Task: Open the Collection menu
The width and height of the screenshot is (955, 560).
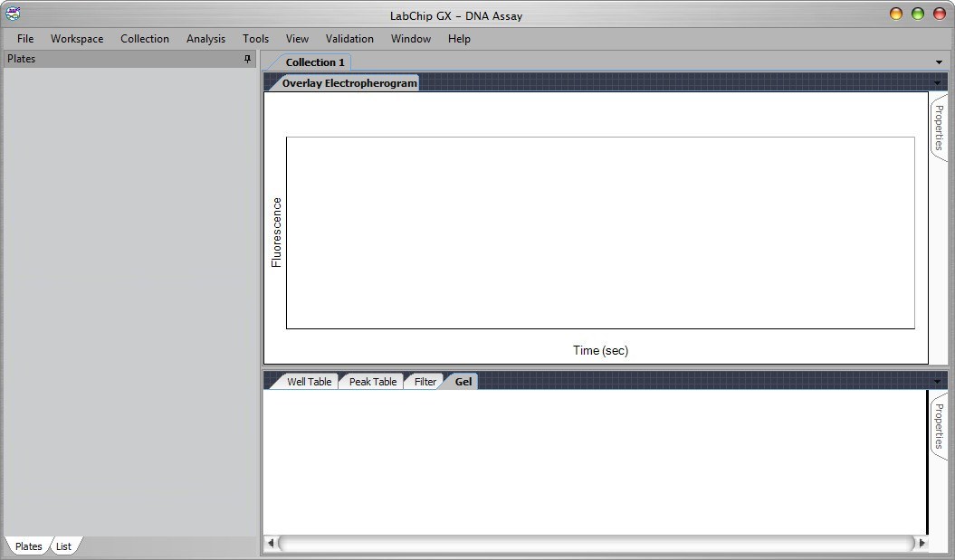Action: point(145,38)
